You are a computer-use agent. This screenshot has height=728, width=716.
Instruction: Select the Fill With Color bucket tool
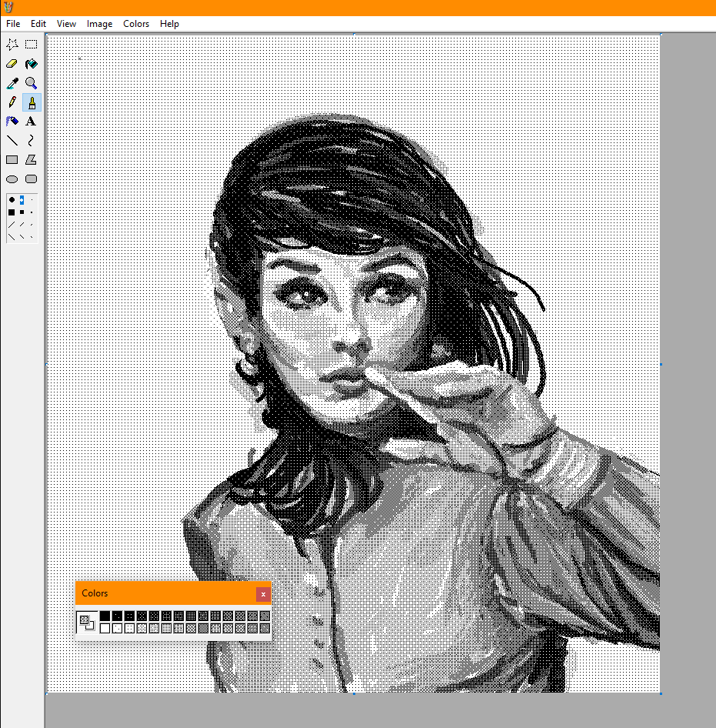tap(31, 64)
